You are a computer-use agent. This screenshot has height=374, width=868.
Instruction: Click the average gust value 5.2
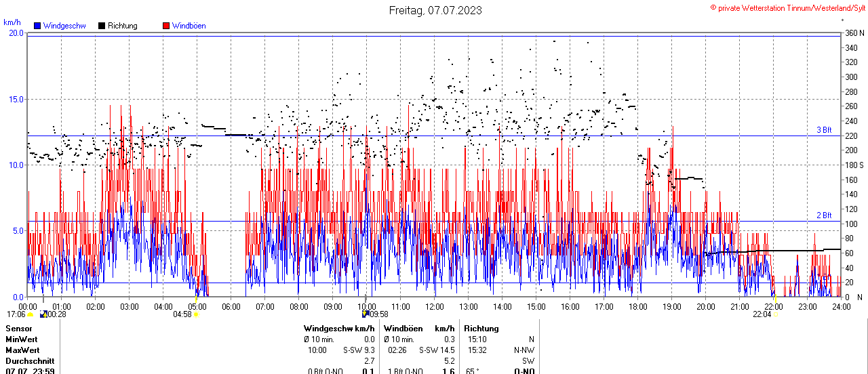[x=449, y=361]
